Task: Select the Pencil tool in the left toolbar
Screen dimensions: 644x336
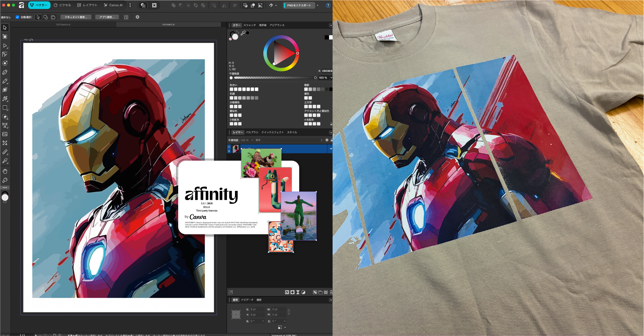Action: tap(5, 81)
